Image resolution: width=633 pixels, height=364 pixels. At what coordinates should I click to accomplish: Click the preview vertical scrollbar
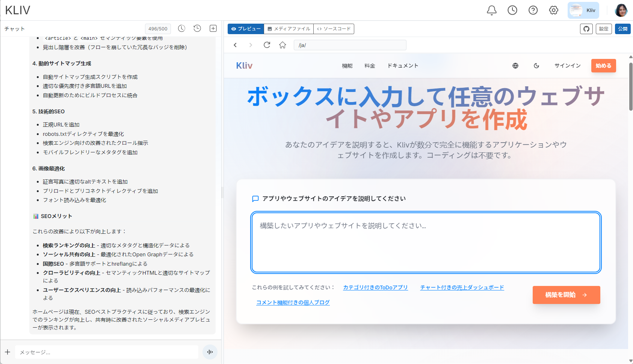point(630,86)
